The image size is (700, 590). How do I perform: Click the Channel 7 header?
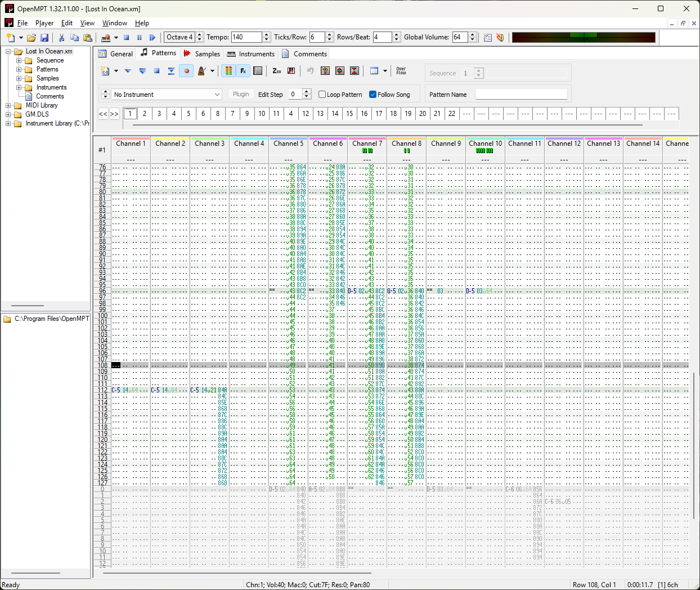[x=367, y=144]
